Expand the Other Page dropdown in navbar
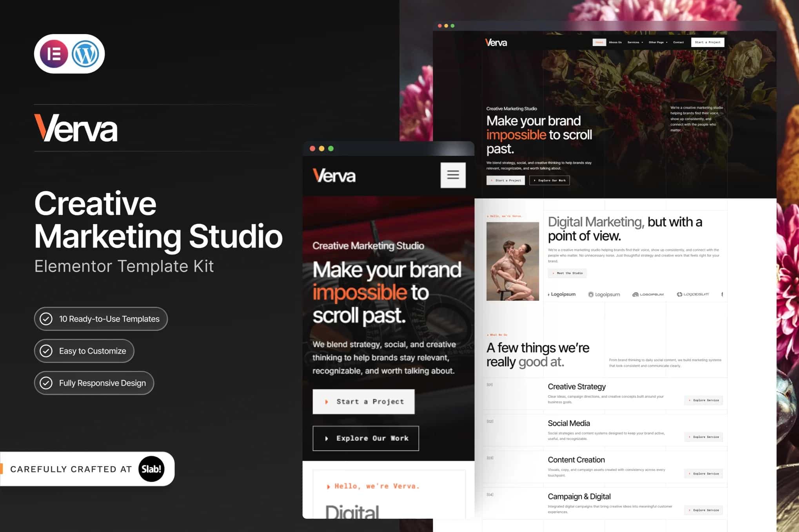Screen dimensions: 799x532 click(x=658, y=42)
